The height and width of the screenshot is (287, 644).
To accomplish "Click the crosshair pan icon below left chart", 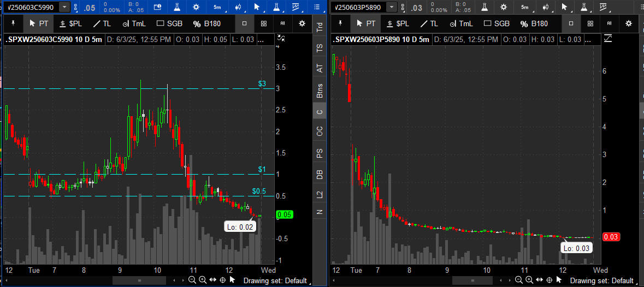I will click(x=223, y=280).
